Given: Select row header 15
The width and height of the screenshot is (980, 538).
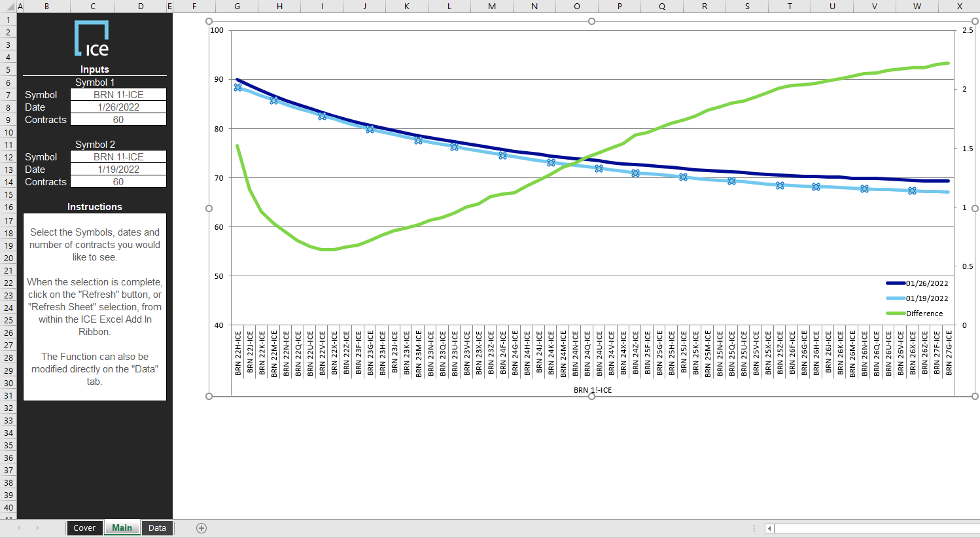Looking at the screenshot, I should pyautogui.click(x=9, y=194).
